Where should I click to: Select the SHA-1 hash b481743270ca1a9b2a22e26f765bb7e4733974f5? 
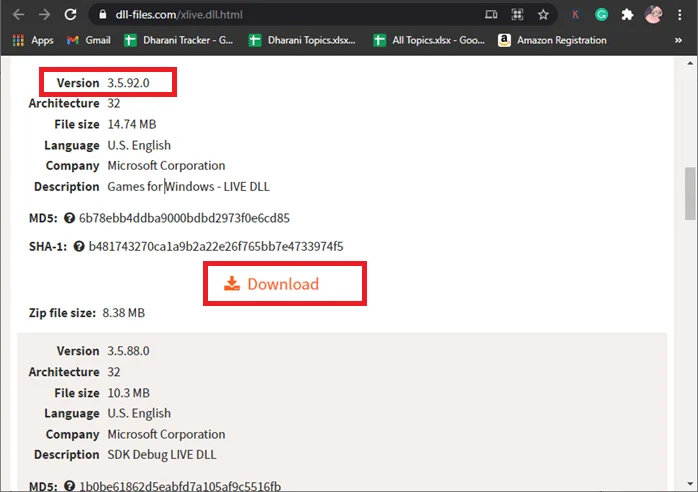216,246
